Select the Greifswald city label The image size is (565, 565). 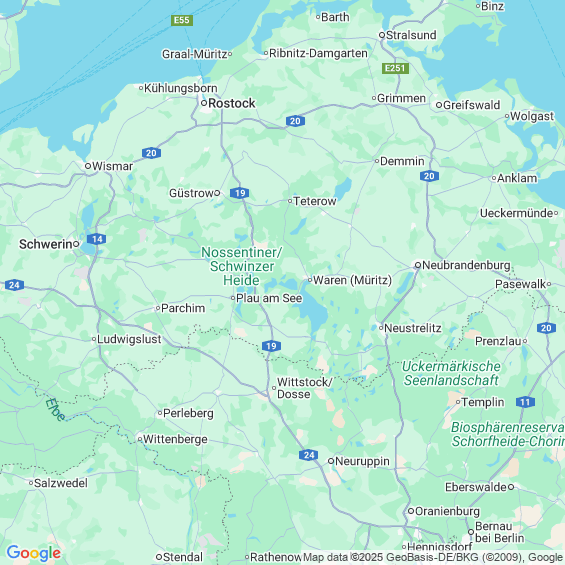(x=471, y=105)
